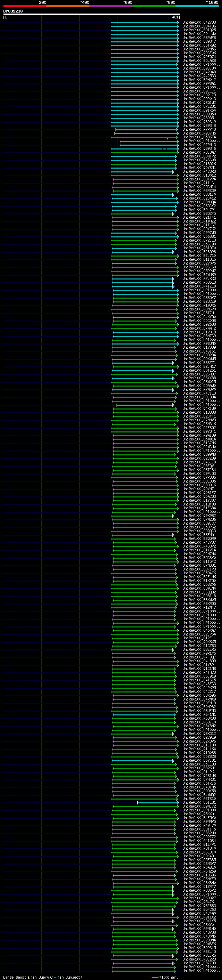Select UniRef100_C2FSQ2 entry
The width and height of the screenshot is (222, 980).
(199, 428)
